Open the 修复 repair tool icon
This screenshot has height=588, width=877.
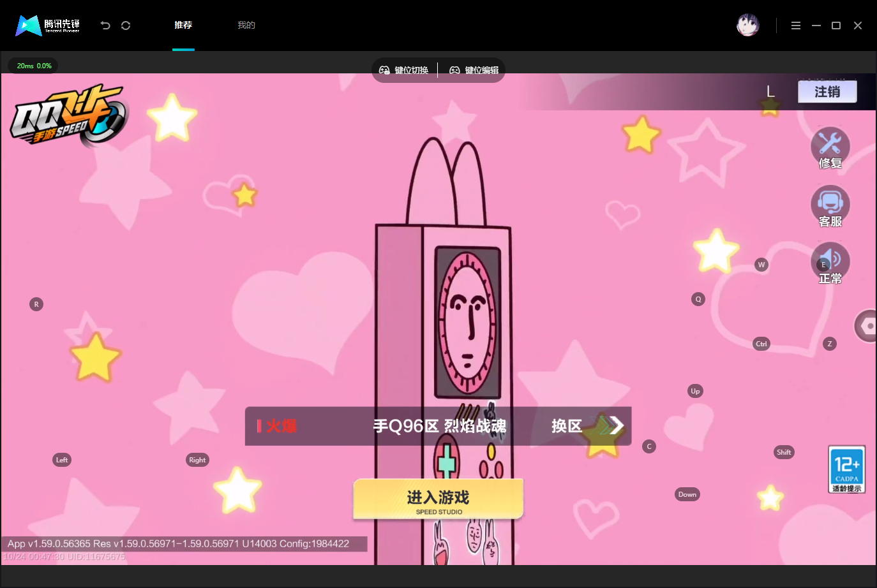point(830,147)
